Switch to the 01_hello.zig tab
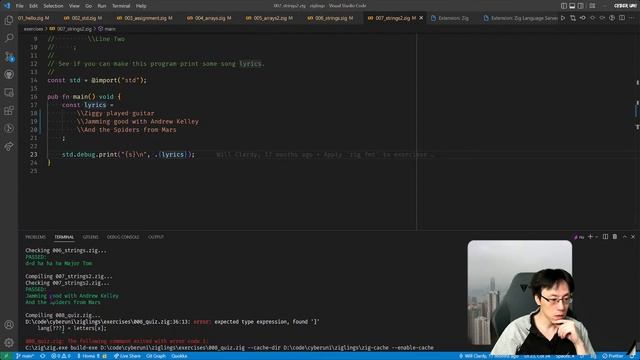This screenshot has width=640, height=360. pos(34,18)
